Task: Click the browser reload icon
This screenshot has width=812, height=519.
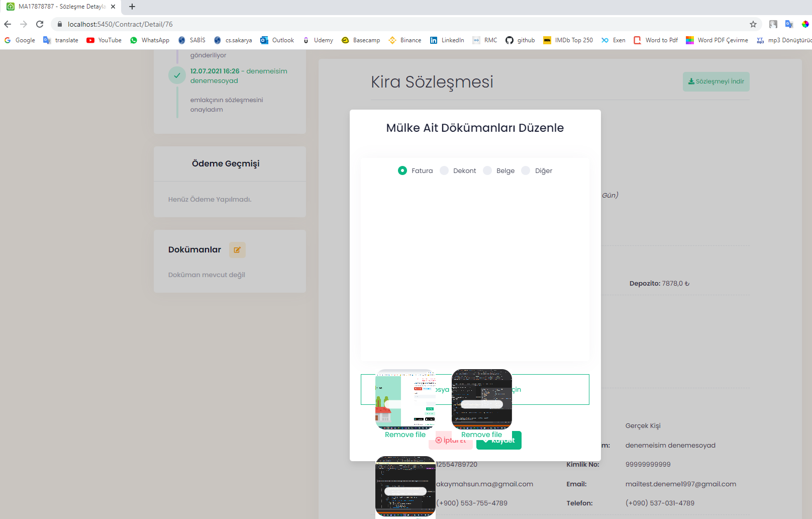Action: [40, 24]
